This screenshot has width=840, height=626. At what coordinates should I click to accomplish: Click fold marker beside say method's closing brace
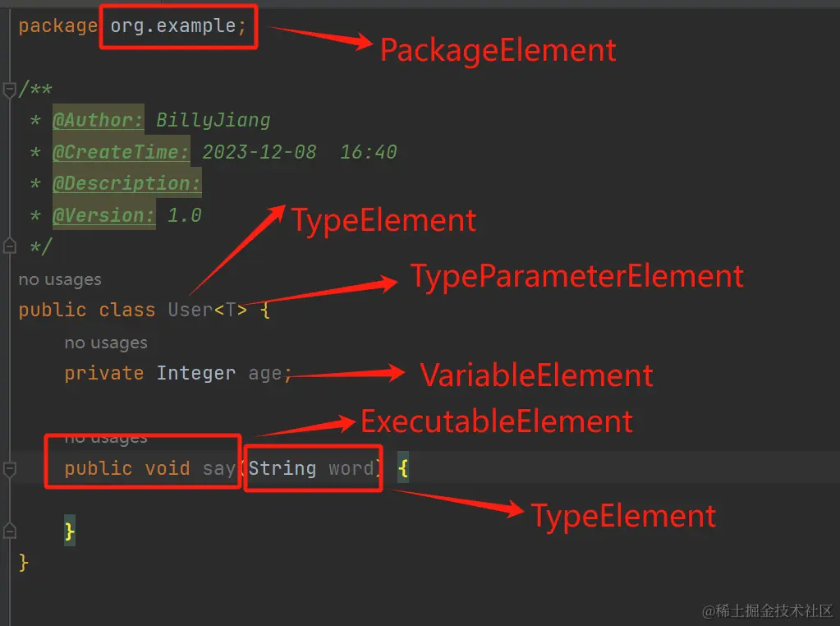click(9, 531)
